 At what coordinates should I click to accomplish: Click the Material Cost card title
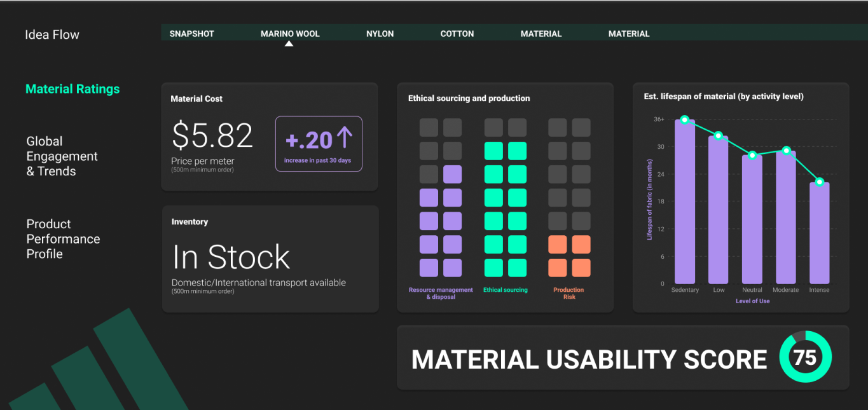(x=196, y=99)
